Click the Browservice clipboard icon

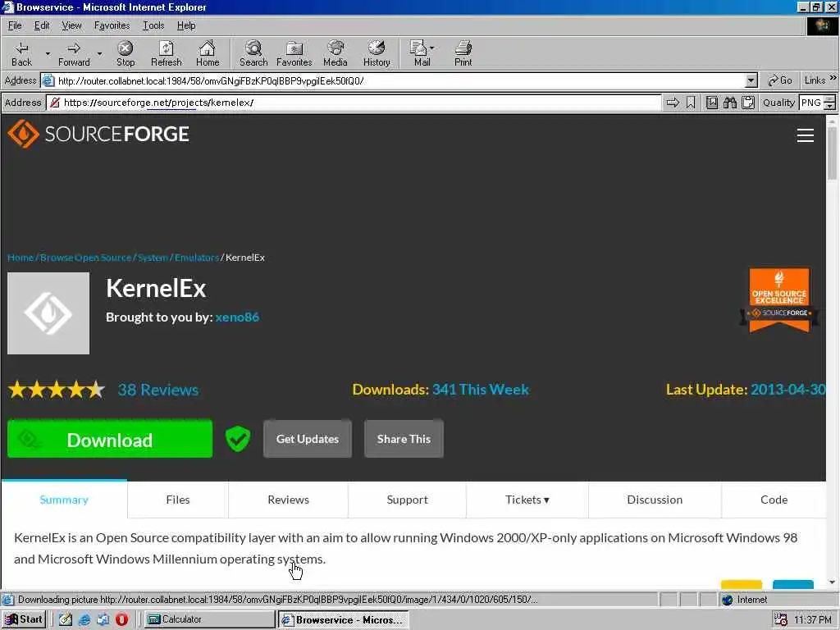748,103
